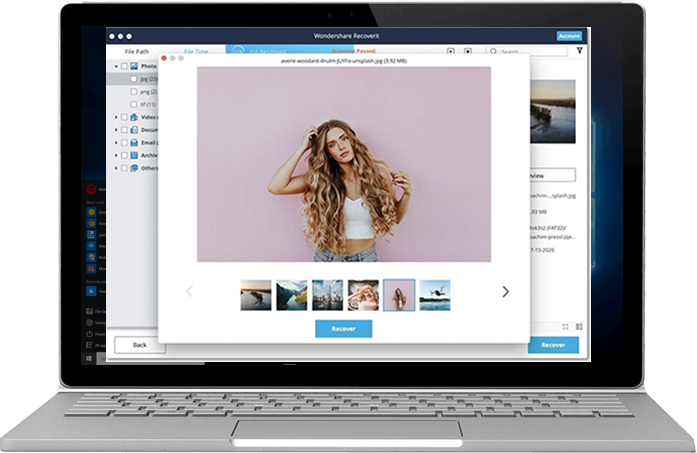Click Settings gear in Start menu

tap(89, 323)
